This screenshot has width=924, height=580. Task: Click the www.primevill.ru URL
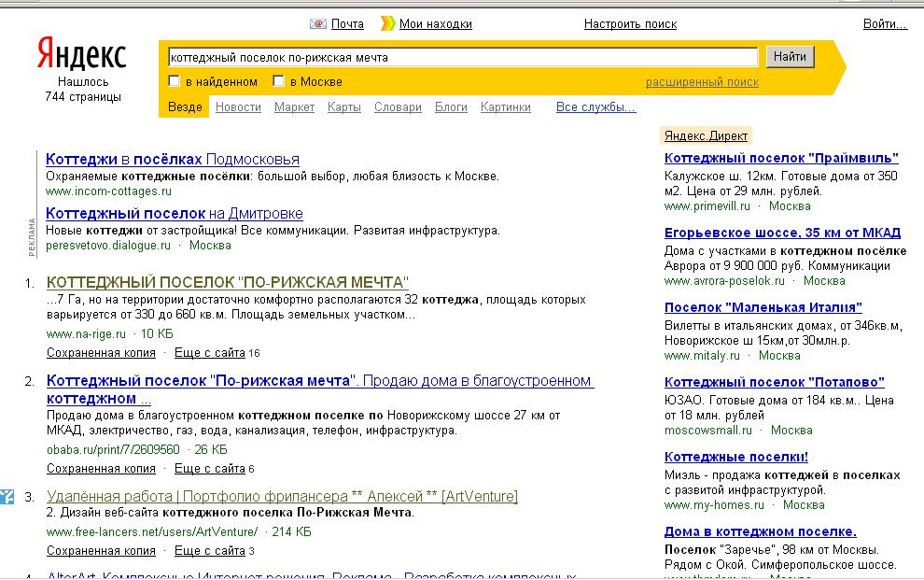(x=707, y=206)
